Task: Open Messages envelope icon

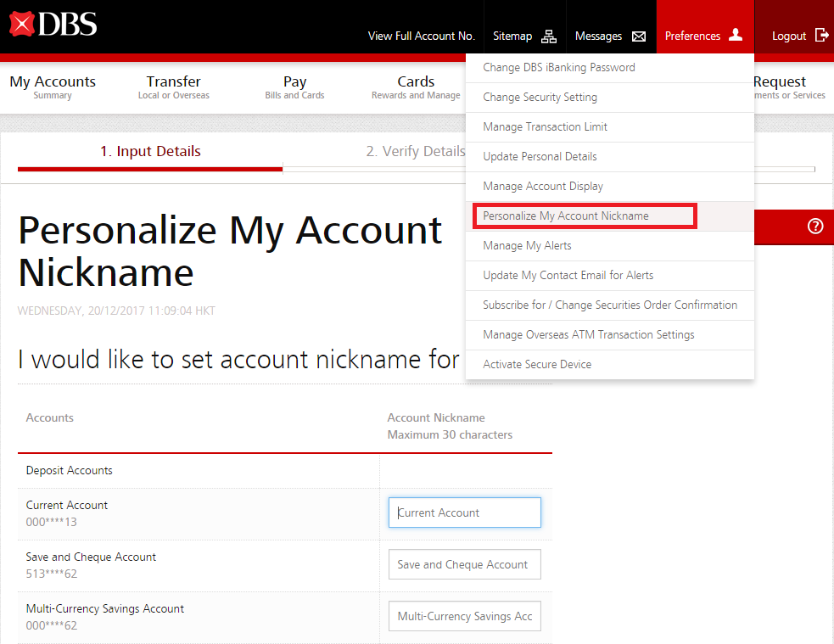Action: (x=638, y=36)
